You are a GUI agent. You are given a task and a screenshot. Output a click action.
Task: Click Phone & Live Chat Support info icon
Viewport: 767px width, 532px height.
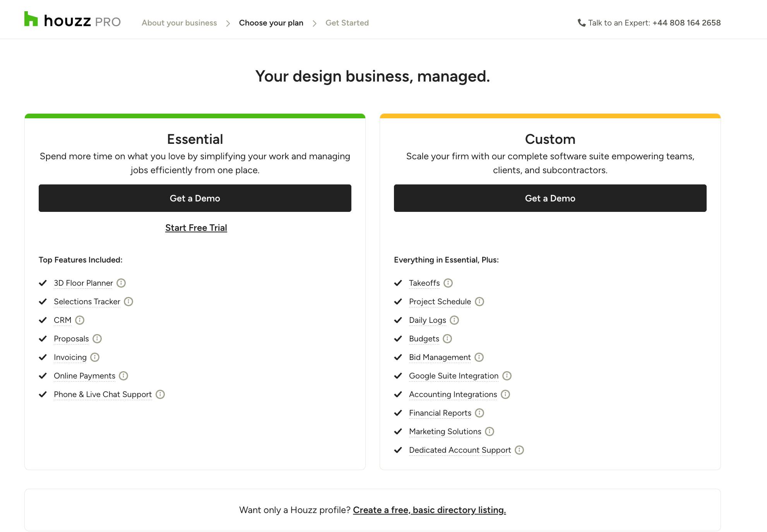coord(160,394)
